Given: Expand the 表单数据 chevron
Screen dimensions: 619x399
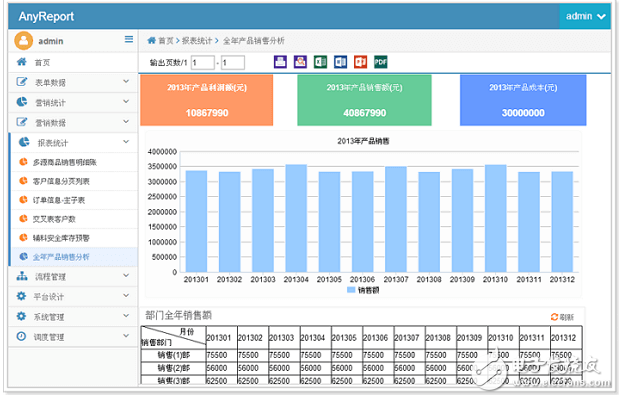Looking at the screenshot, I should coord(126,81).
